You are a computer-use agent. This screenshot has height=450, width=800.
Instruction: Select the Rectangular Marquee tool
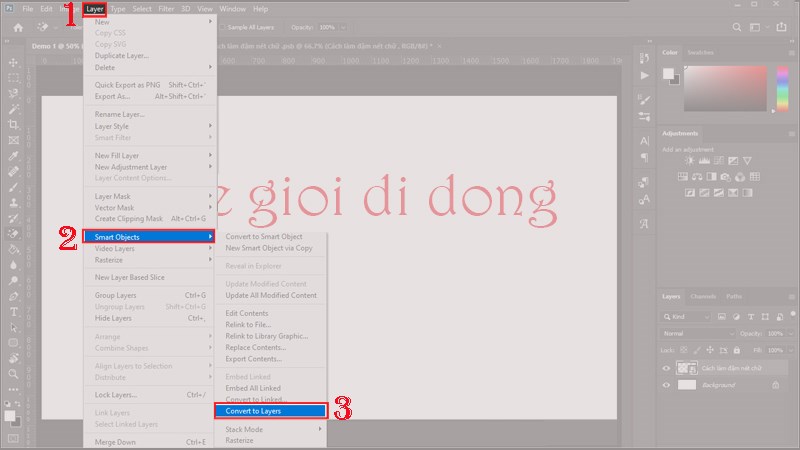click(14, 78)
